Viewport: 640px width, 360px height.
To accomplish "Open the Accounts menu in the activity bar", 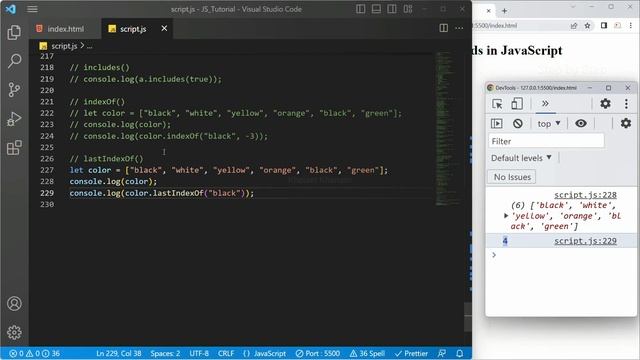I will pos(14,304).
